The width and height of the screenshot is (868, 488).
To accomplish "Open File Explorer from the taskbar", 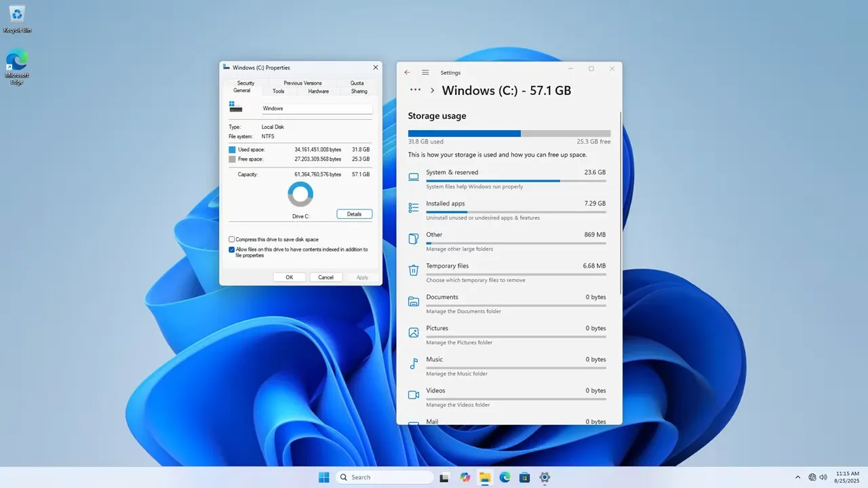I will tap(485, 477).
